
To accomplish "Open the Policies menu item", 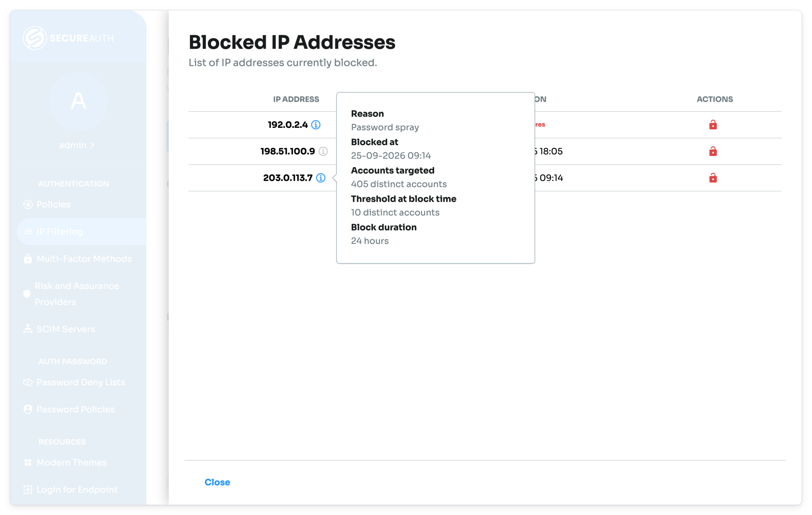I will 54,204.
